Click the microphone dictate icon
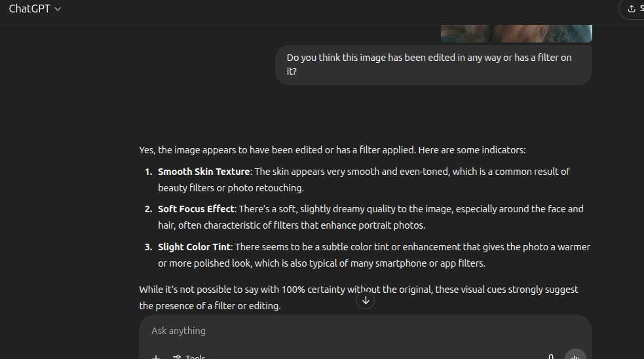Viewport: 644px width, 359px height. pyautogui.click(x=551, y=356)
